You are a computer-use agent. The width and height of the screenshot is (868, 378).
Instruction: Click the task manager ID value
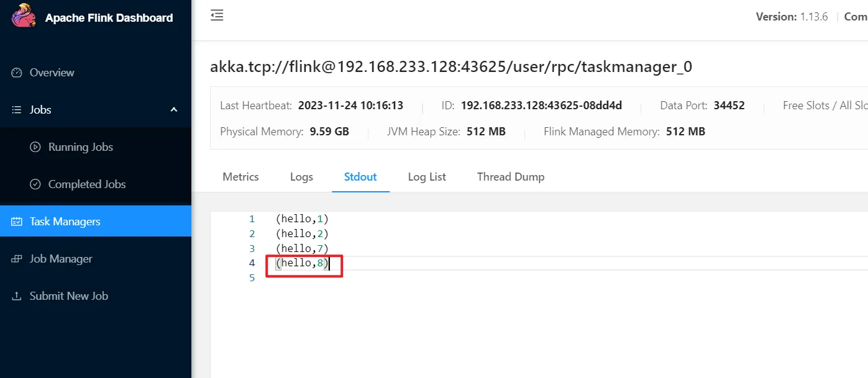click(541, 106)
